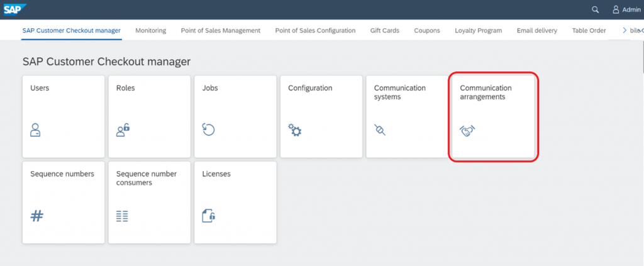This screenshot has width=644, height=266.
Task: Click the Licenses locked-document icon
Action: (209, 216)
